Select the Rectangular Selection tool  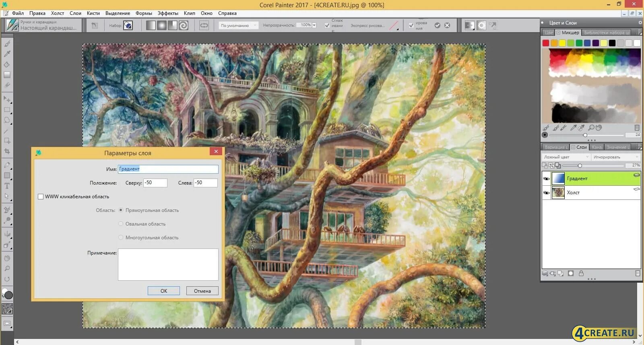click(x=7, y=109)
